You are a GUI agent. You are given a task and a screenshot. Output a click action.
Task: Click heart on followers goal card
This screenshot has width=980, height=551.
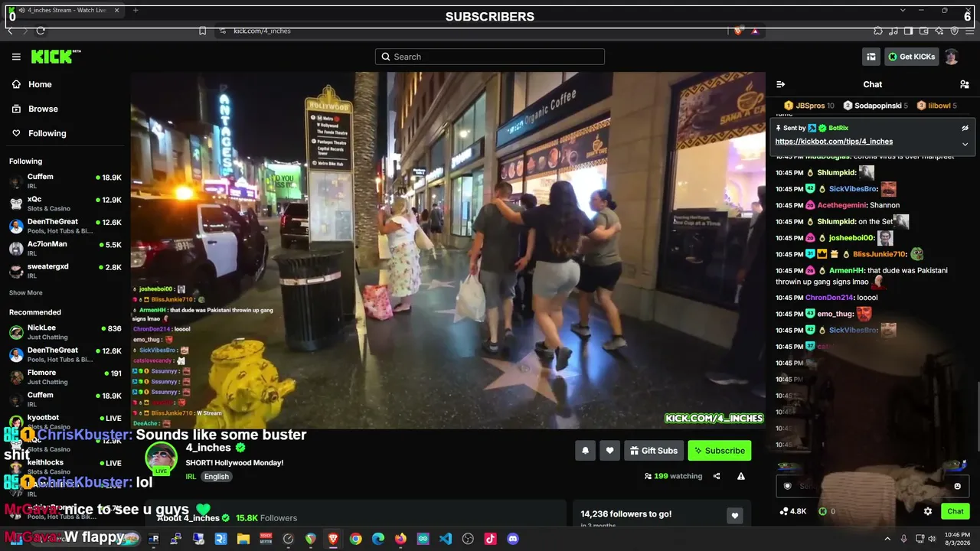point(735,516)
